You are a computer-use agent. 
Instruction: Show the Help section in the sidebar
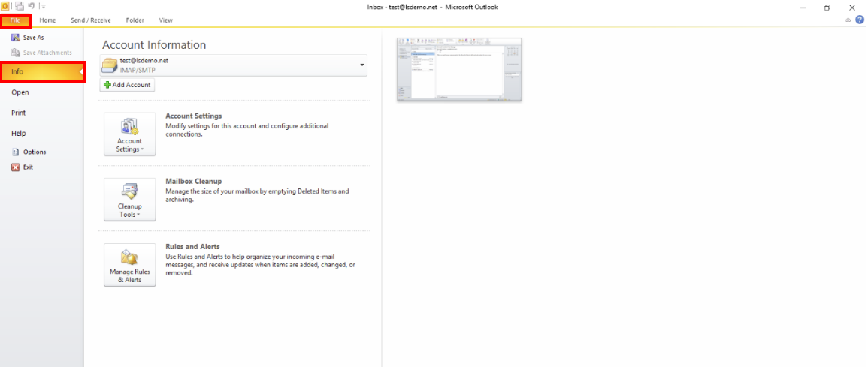tap(18, 133)
